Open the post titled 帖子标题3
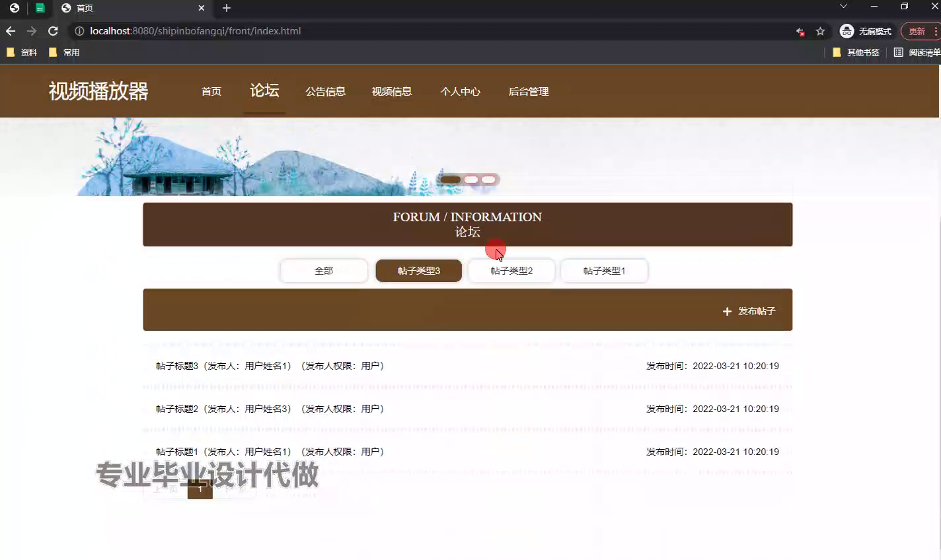This screenshot has height=560, width=941. pyautogui.click(x=467, y=366)
